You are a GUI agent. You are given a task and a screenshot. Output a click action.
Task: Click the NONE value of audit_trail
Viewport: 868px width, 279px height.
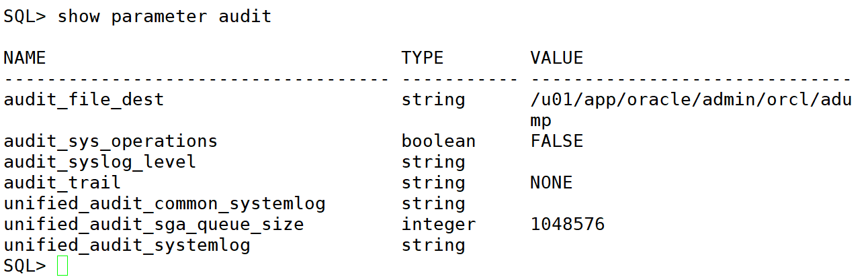coord(552,182)
